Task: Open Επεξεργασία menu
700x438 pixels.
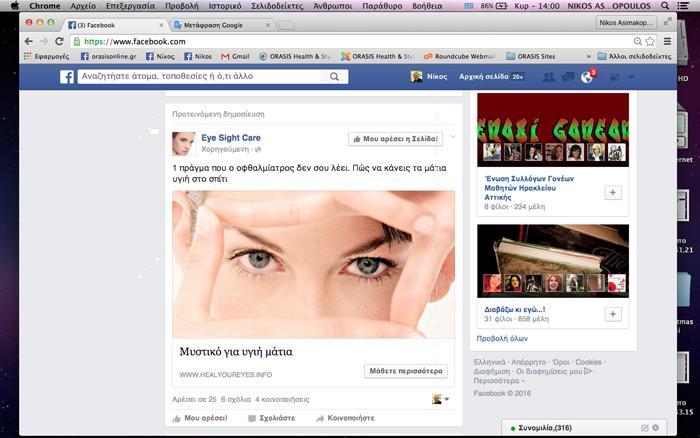Action: [130, 6]
